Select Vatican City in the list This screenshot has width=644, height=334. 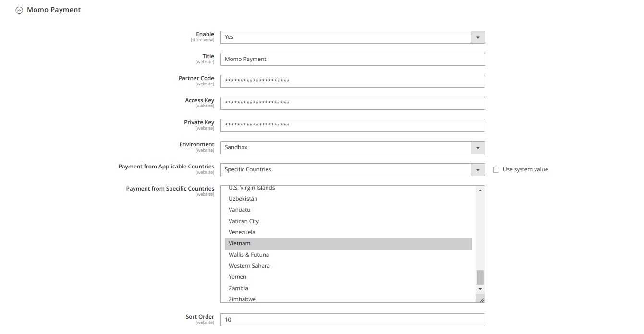tap(348, 221)
